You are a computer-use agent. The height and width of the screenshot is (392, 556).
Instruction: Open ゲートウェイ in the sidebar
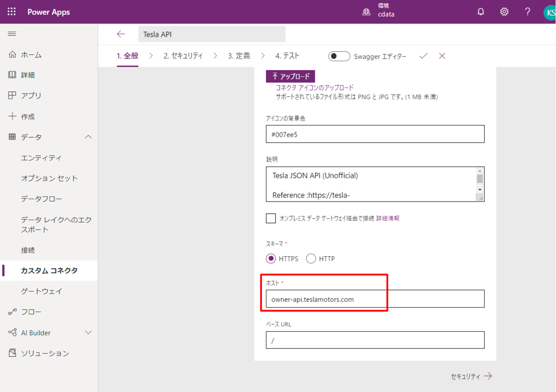(41, 291)
